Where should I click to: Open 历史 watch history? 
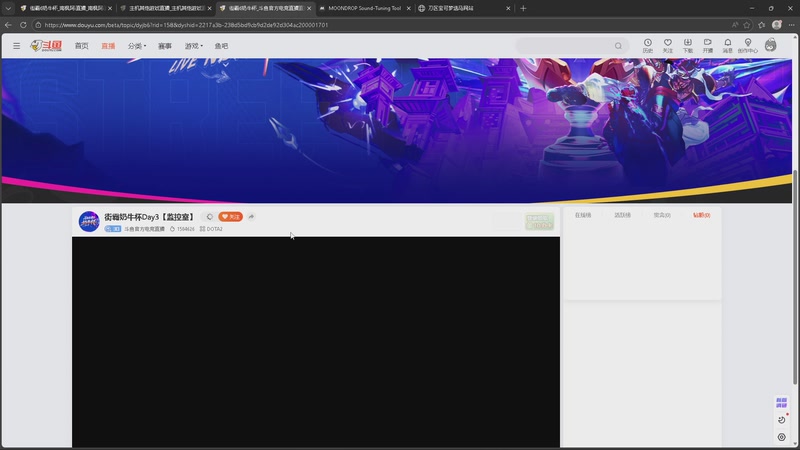tap(647, 45)
